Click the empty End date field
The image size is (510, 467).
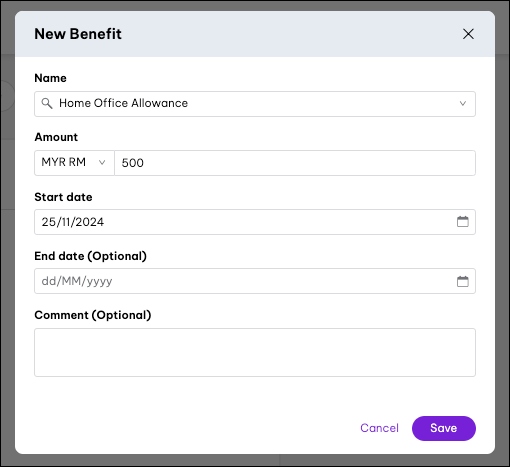pyautogui.click(x=255, y=281)
